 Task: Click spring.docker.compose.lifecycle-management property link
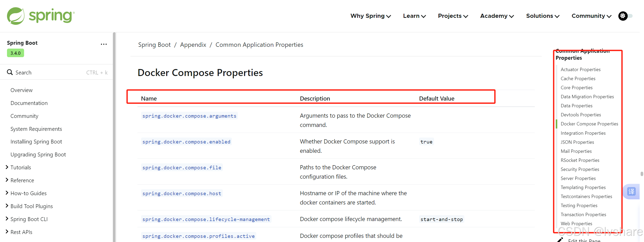[206, 219]
